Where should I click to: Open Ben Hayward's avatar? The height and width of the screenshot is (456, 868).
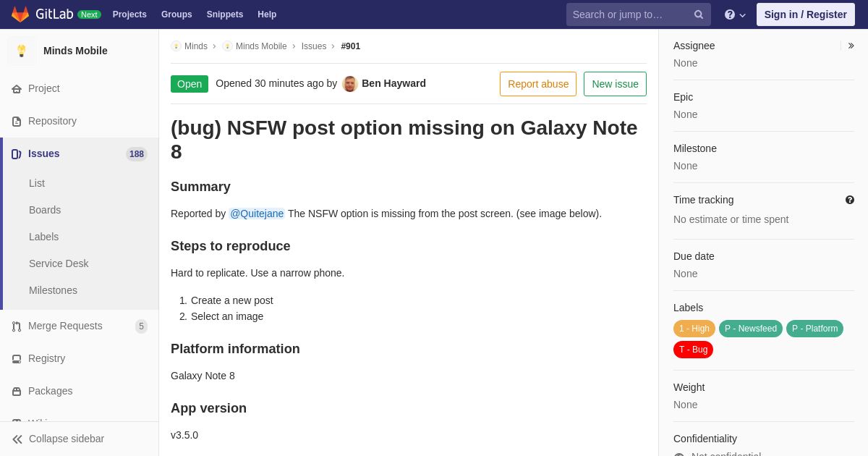click(x=350, y=84)
